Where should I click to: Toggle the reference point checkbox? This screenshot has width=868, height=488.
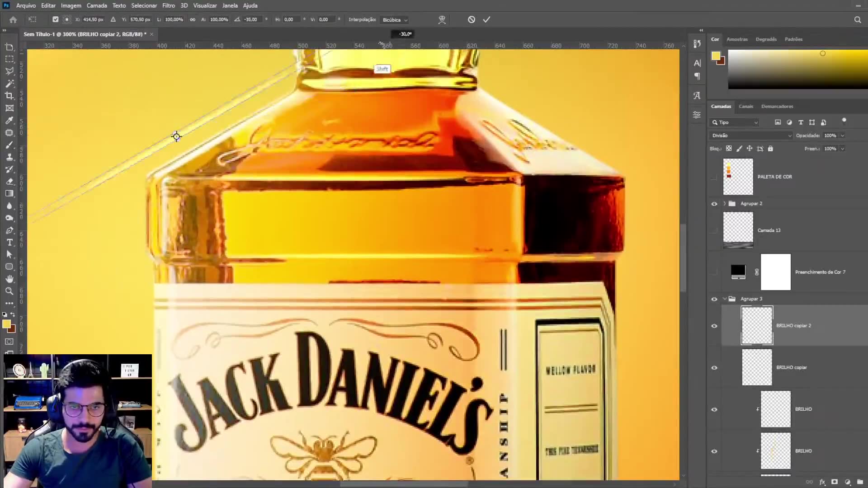55,19
